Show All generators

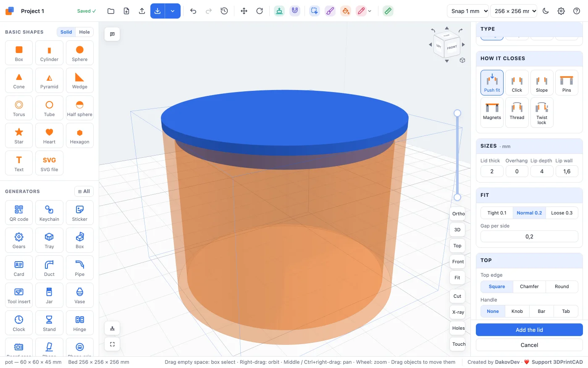[84, 191]
